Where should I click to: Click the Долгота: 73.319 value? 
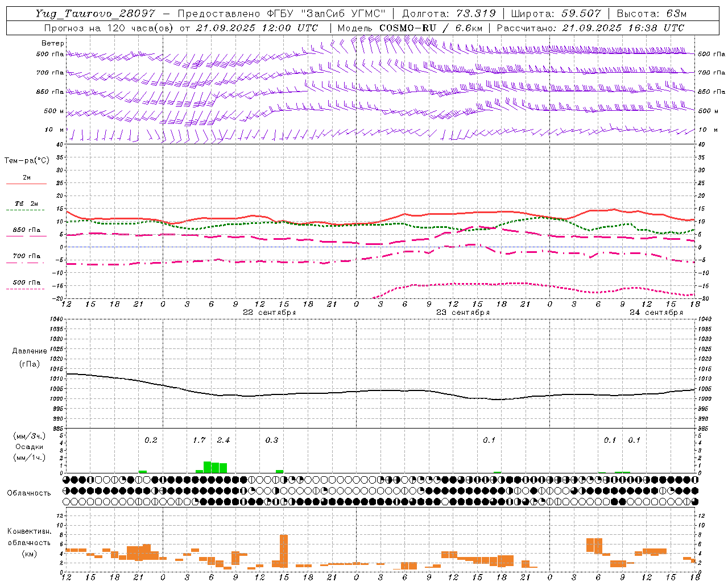click(x=449, y=14)
